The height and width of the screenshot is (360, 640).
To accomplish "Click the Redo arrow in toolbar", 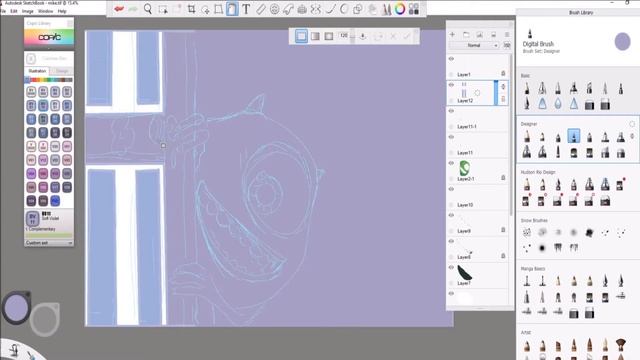I will (133, 9).
